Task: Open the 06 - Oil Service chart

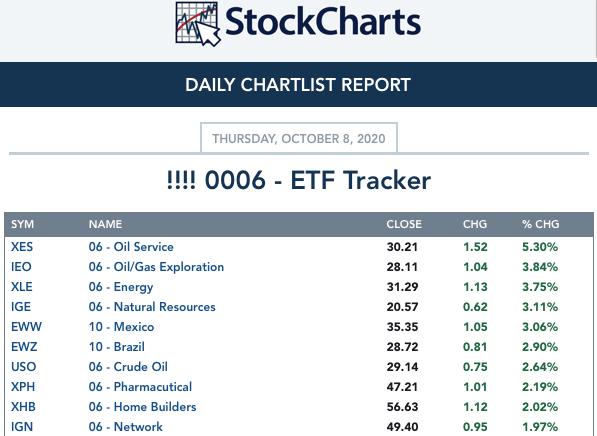Action: 131,247
